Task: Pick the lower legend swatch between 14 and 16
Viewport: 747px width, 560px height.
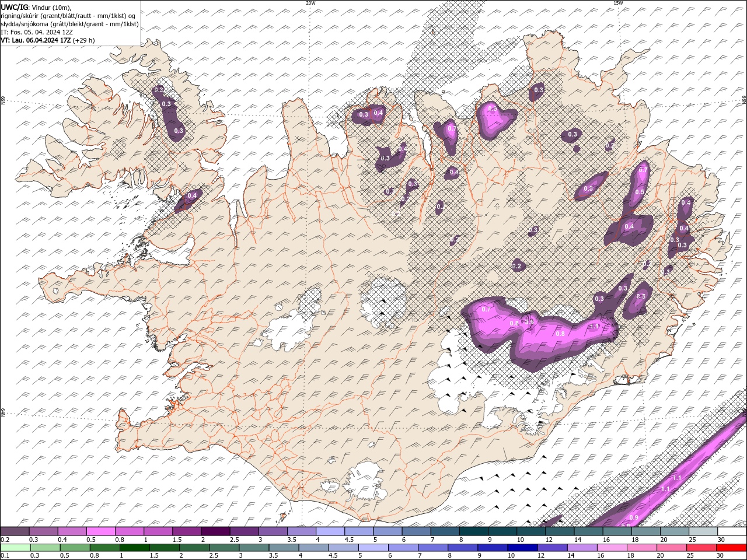Action: [582, 548]
